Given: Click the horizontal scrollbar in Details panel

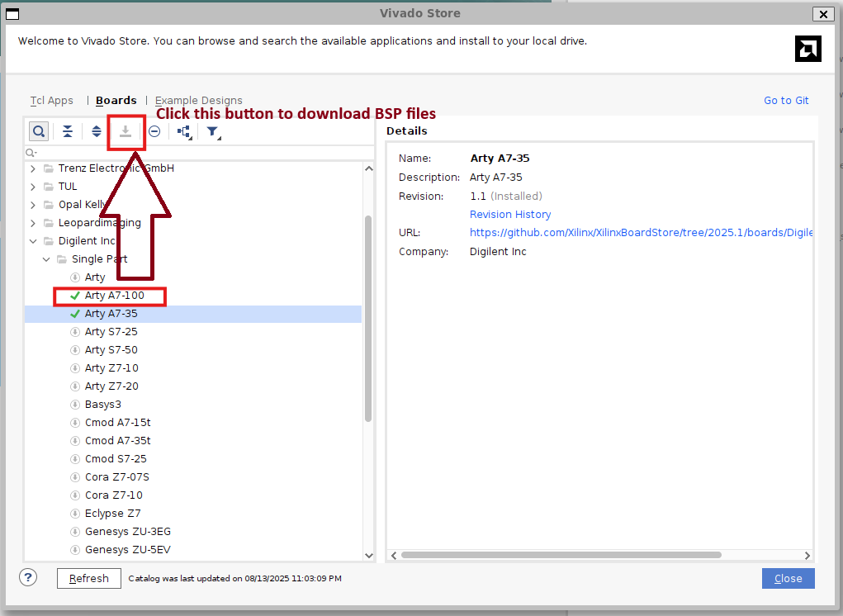Looking at the screenshot, I should pyautogui.click(x=561, y=556).
